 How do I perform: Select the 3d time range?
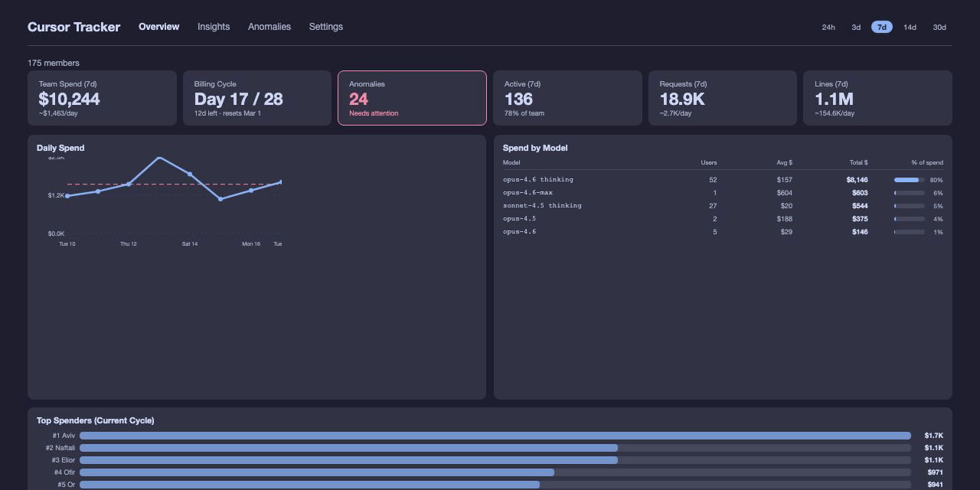tap(856, 27)
